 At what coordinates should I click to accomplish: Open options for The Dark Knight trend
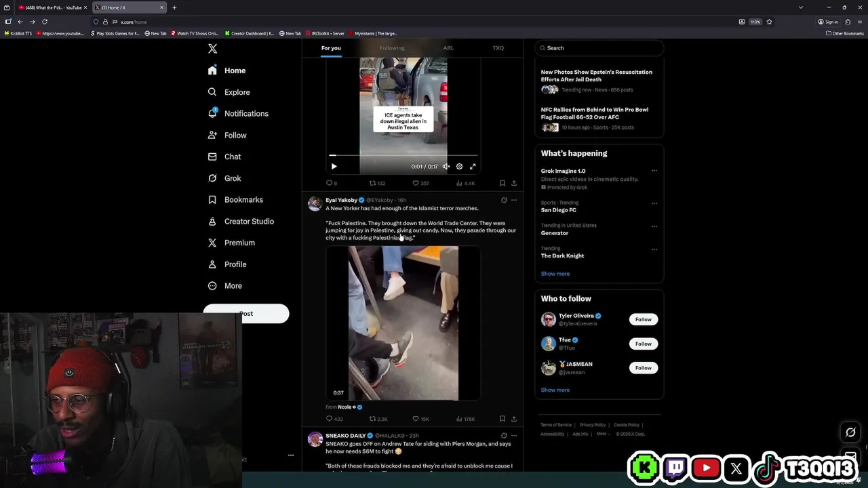[654, 249]
